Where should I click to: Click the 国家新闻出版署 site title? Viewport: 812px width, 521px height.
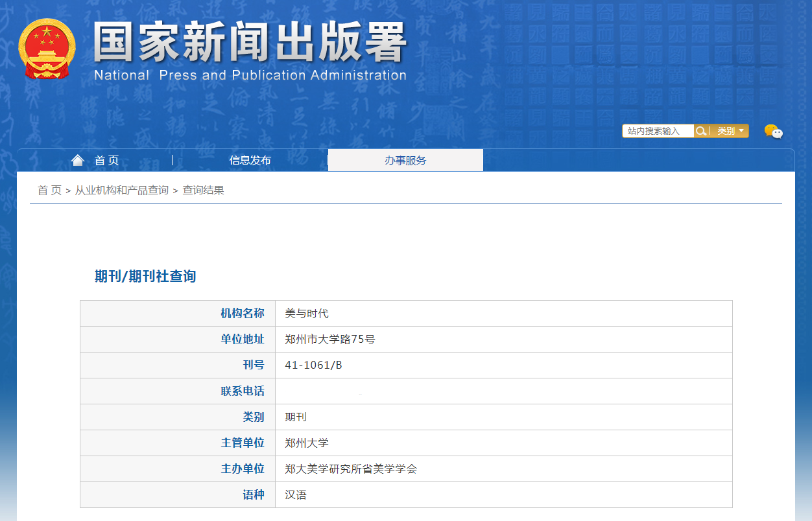[x=250, y=42]
